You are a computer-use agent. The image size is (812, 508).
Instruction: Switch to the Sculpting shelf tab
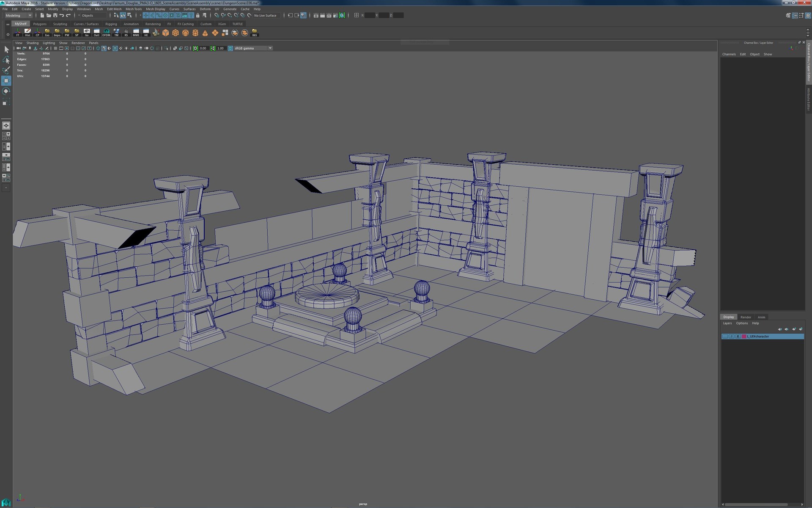(60, 24)
